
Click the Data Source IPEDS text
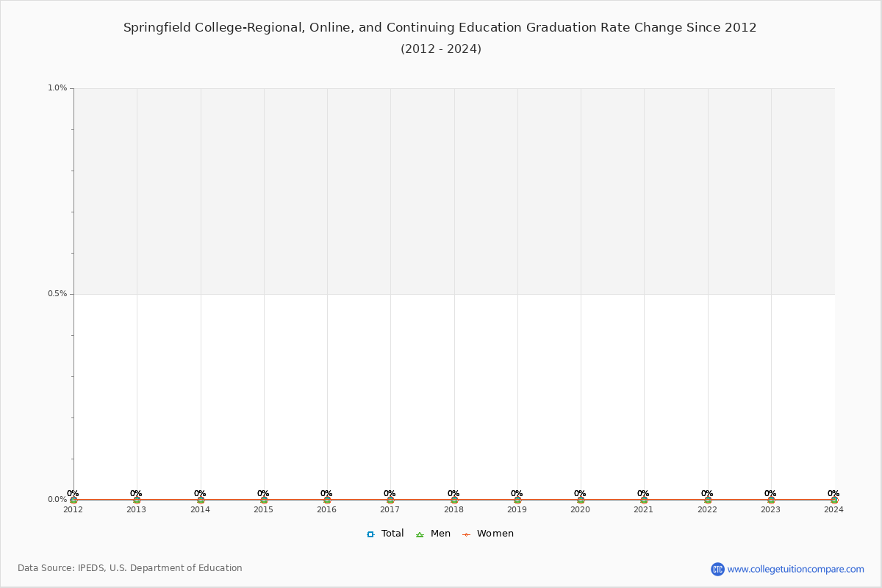[x=130, y=568]
